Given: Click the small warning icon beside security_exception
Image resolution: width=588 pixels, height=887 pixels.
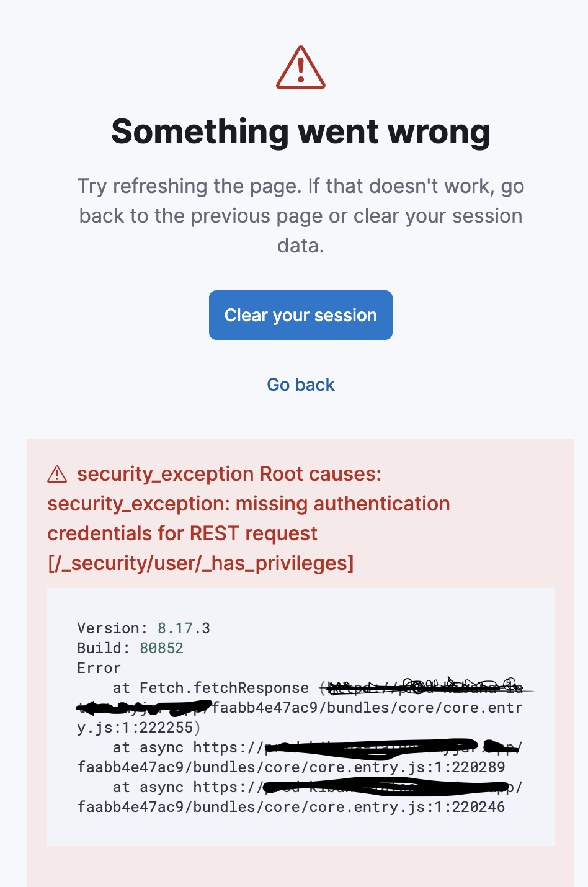Looking at the screenshot, I should 57,475.
